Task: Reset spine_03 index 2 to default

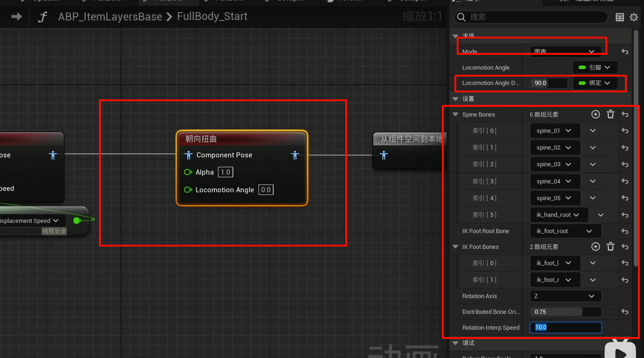Action: [625, 164]
